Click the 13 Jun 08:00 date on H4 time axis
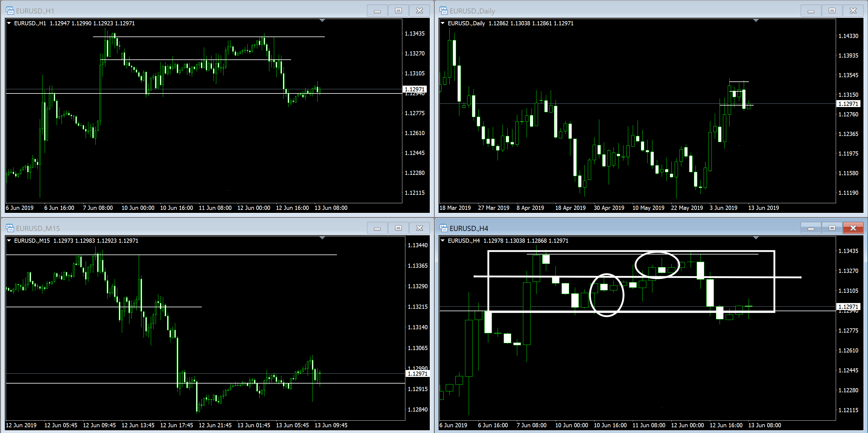868x433 pixels. pos(764,425)
